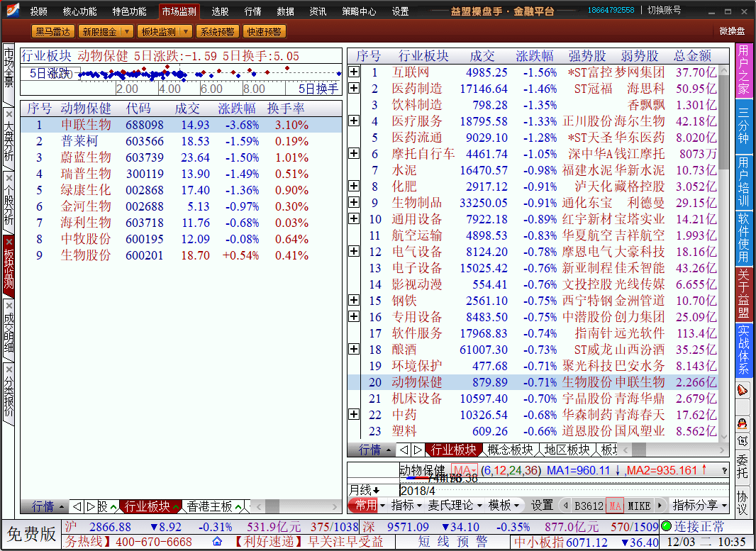Expand the 互联网 sector row plus box
Image resolution: width=756 pixels, height=551 pixels.
pyautogui.click(x=354, y=72)
